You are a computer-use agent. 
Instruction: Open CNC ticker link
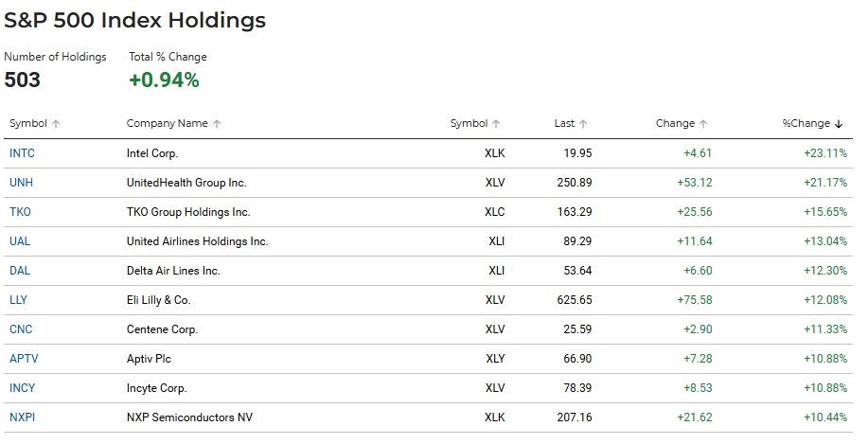coord(21,329)
